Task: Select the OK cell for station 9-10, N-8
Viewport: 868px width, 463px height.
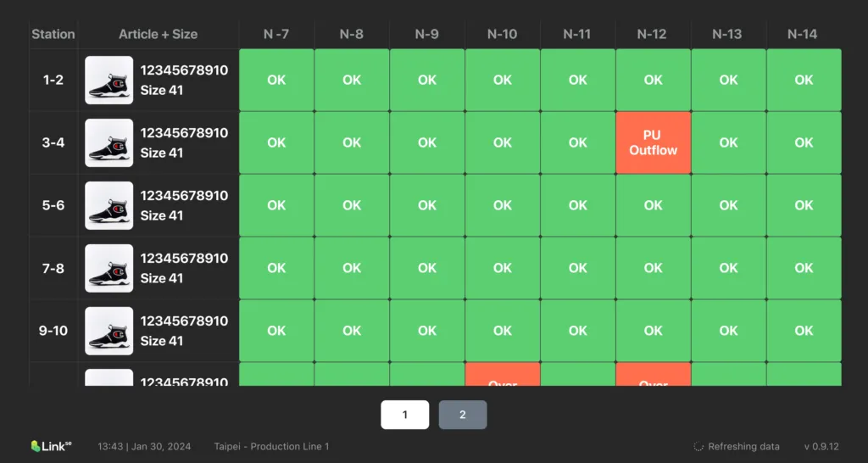Action: click(352, 331)
